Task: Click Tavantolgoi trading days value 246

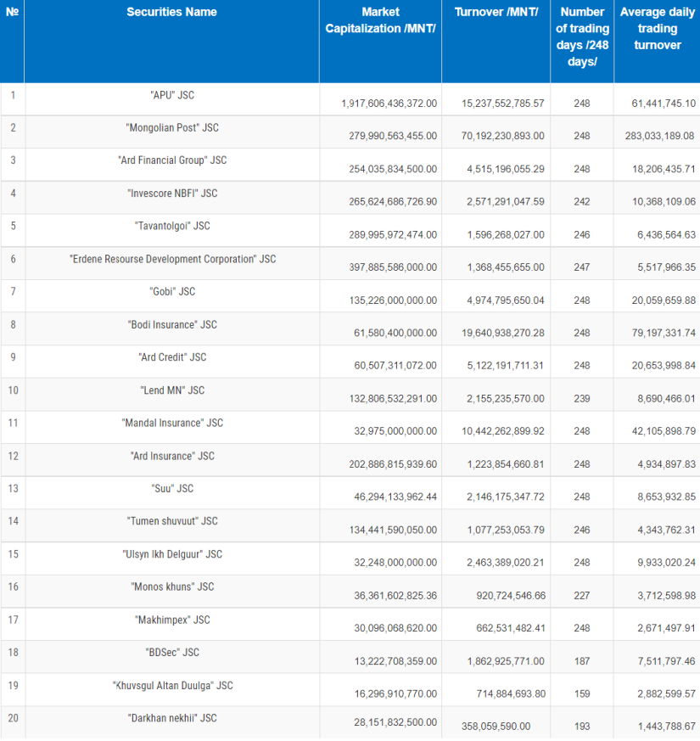Action: [x=582, y=234]
